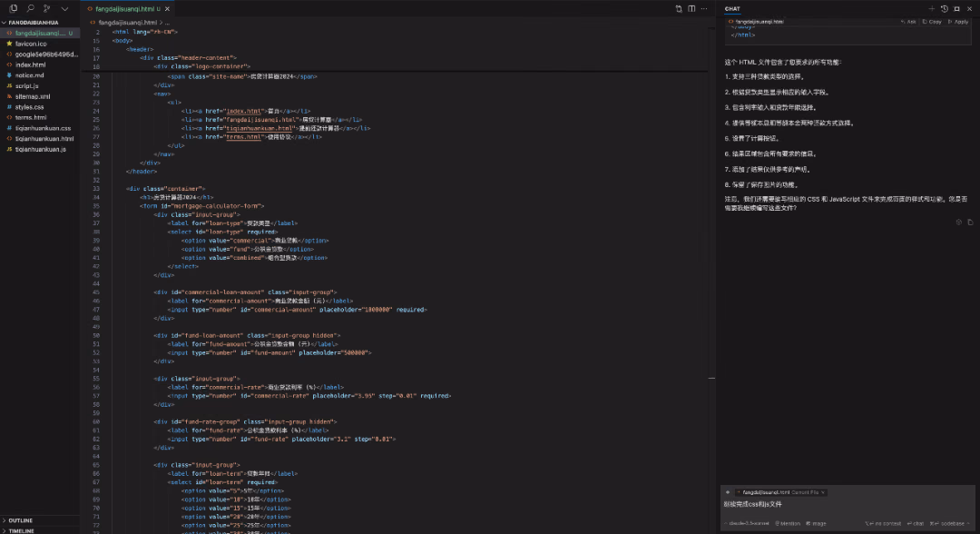Click the Copy code block button
Viewport: 980px width, 534px height.
pos(932,21)
